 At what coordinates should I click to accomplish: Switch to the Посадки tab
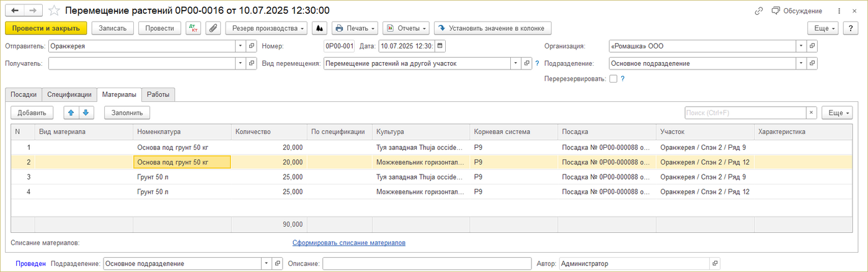pyautogui.click(x=24, y=94)
